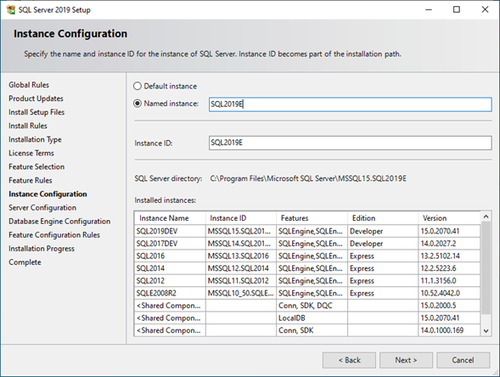The width and height of the screenshot is (500, 377).
Task: Click the Product Updates step
Action: [x=36, y=99]
